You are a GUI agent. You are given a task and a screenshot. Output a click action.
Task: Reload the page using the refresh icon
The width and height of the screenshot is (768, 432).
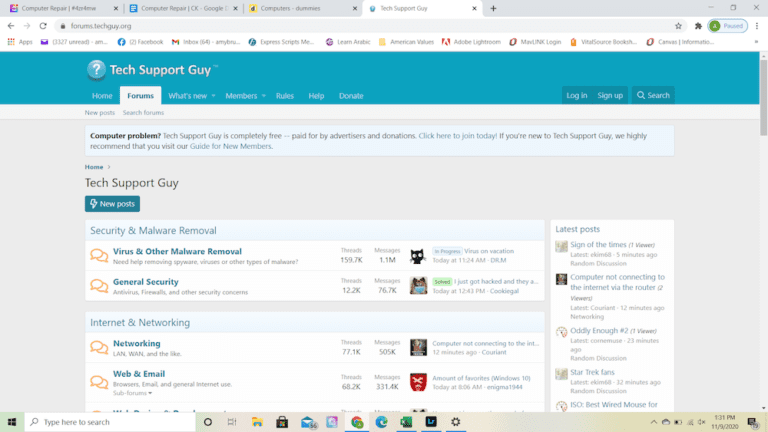click(x=43, y=26)
